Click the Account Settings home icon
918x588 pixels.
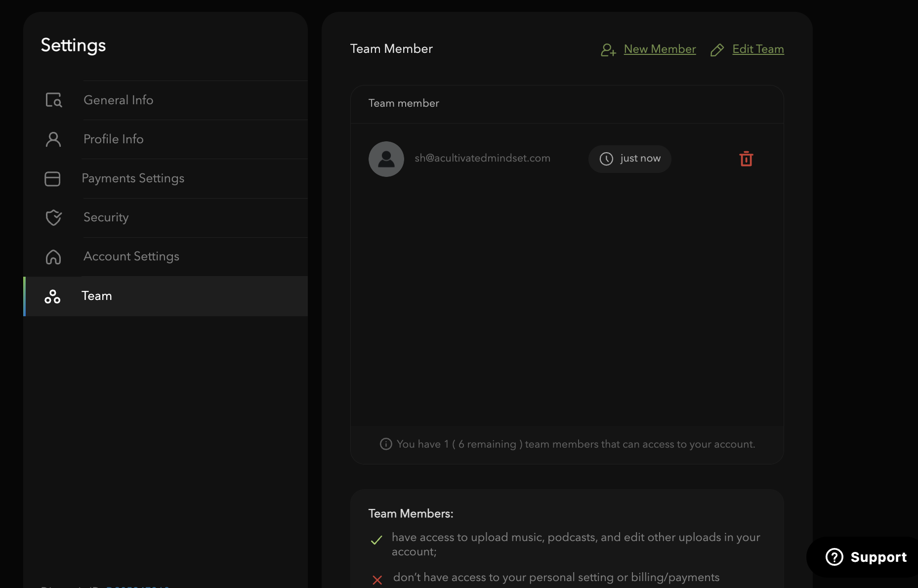coord(53,257)
